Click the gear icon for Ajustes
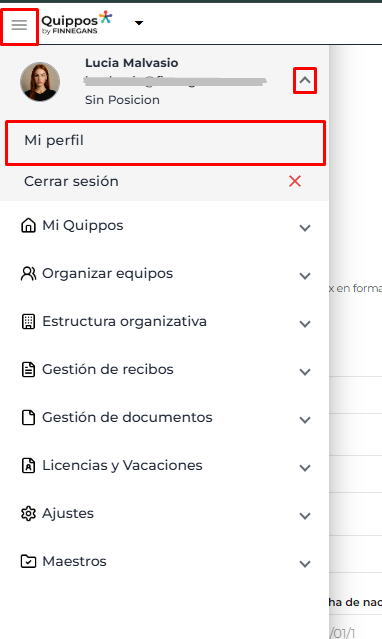 (28, 513)
